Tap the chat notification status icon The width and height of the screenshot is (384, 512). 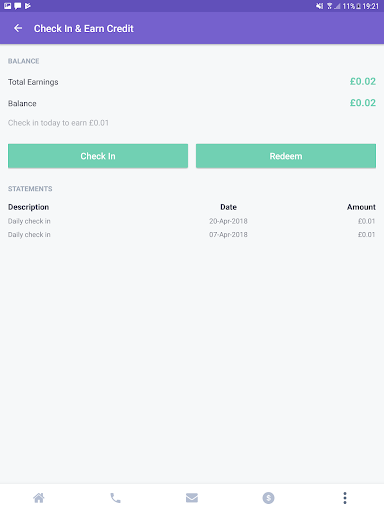coord(18,6)
